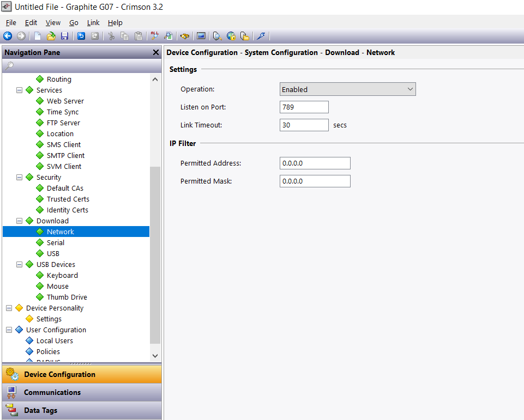Image resolution: width=524 pixels, height=420 pixels.
Task: Click the scissors Cut icon
Action: tap(111, 36)
